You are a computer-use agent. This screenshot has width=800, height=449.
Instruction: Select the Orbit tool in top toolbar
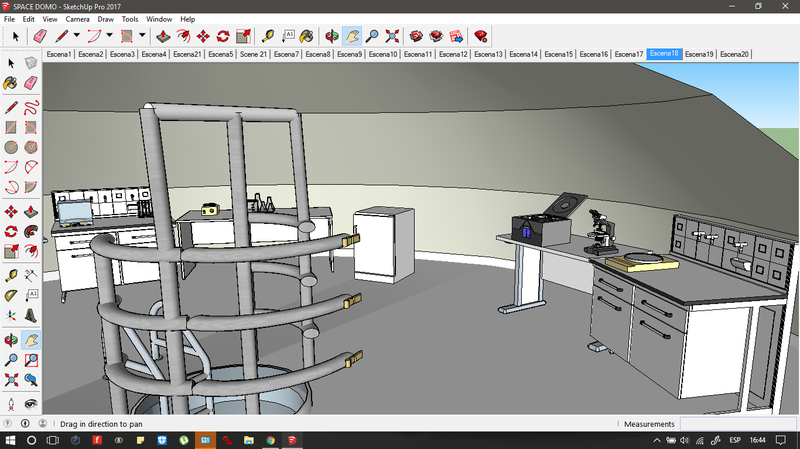tap(331, 36)
